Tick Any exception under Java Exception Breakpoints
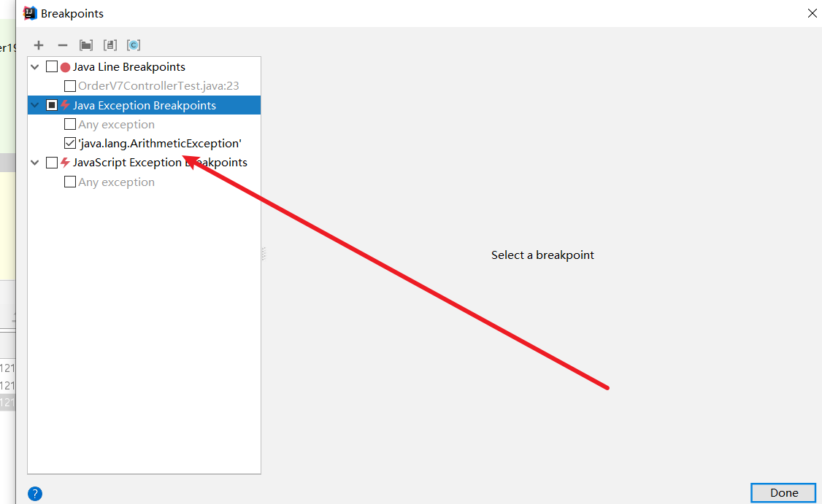 click(x=70, y=125)
